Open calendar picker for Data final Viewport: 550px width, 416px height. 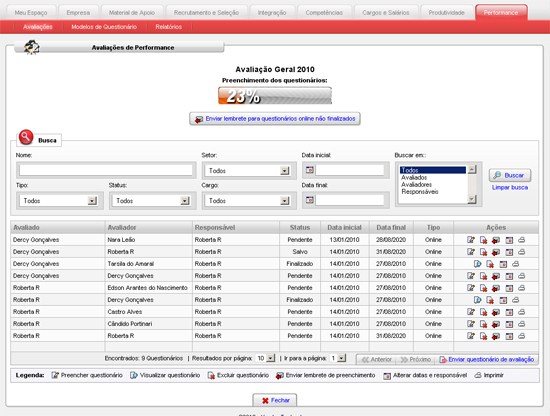(x=310, y=200)
